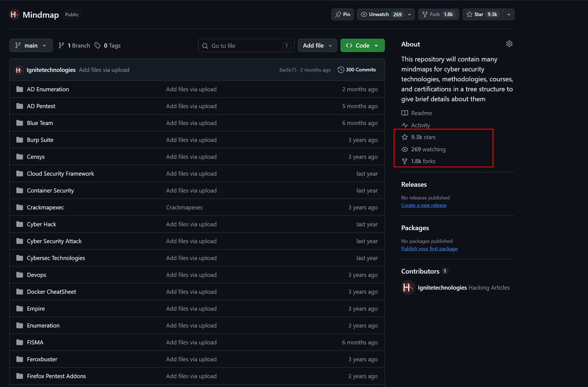Click Create a new release
This screenshot has width=588, height=387.
pyautogui.click(x=424, y=205)
